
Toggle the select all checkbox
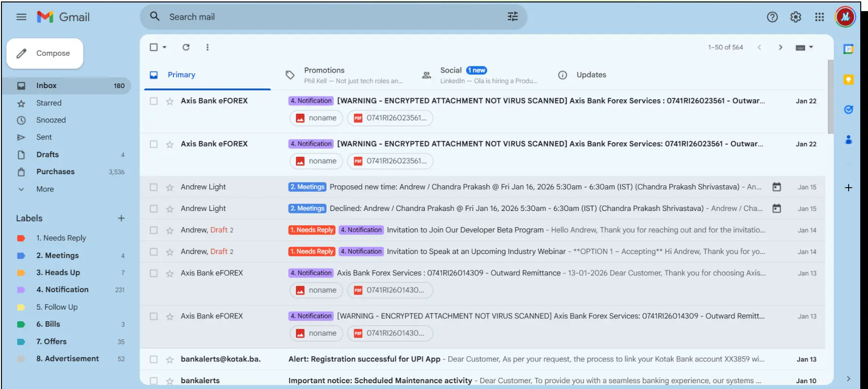[x=154, y=47]
